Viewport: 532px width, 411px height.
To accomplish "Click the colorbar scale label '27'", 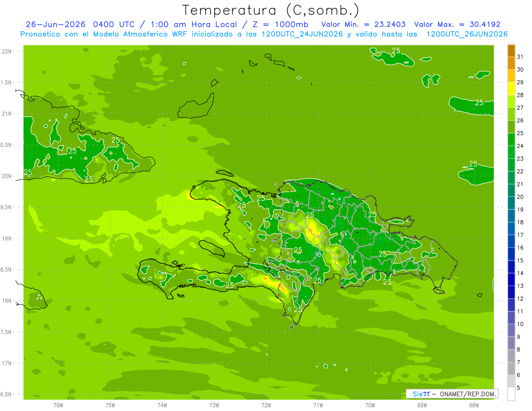I will coord(520,108).
